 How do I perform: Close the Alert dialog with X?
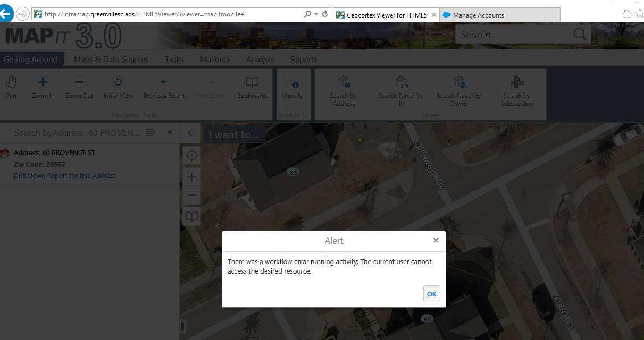[x=436, y=241]
